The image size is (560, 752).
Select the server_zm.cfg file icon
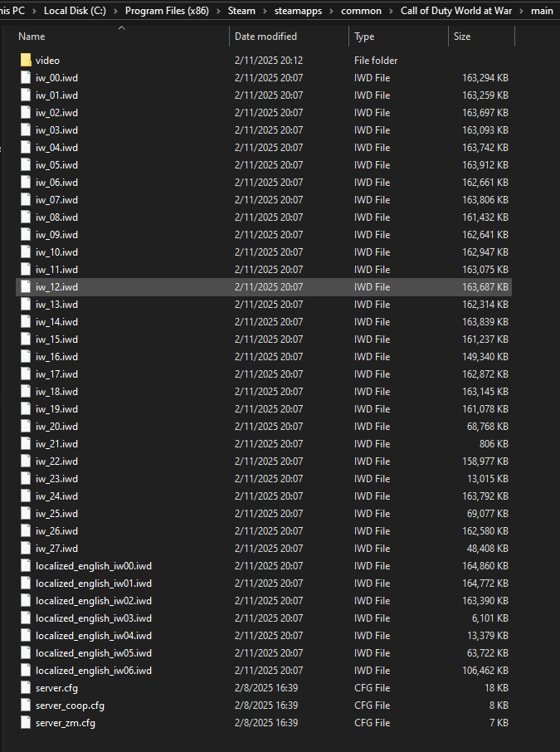[26, 723]
